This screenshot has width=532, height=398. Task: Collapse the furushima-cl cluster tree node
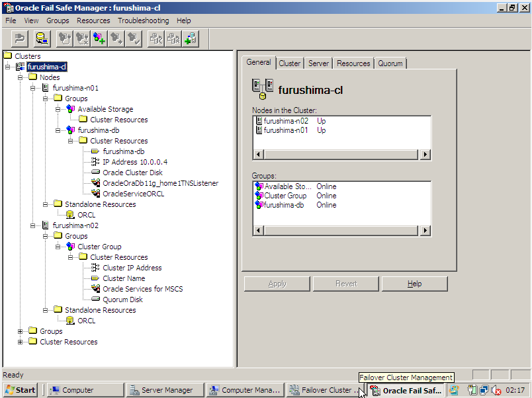7,67
